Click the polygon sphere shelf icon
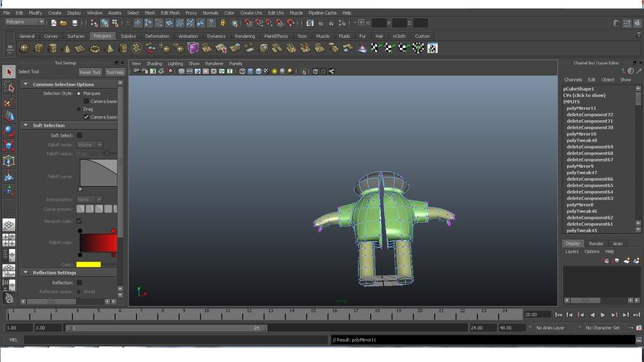This screenshot has height=362, width=644. click(25, 49)
